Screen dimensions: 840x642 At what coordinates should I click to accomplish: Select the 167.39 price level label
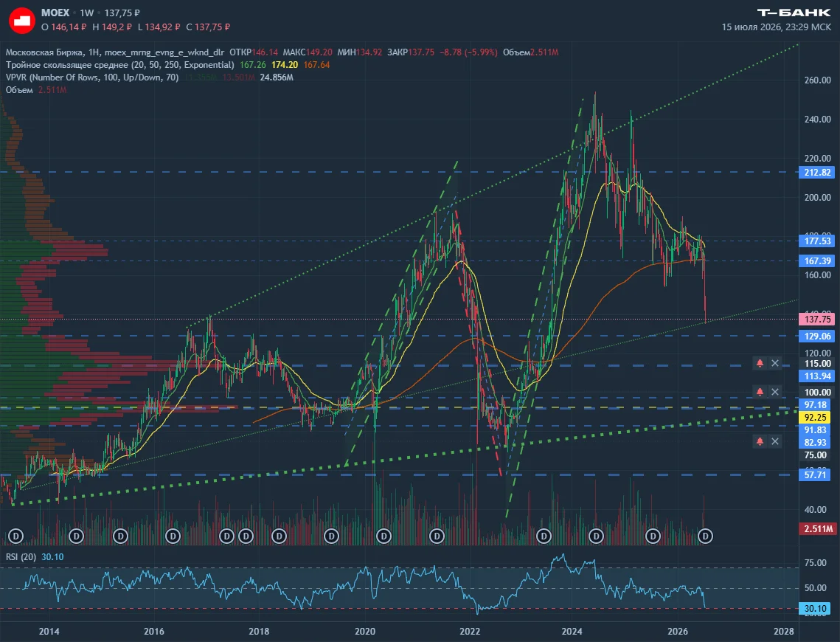click(x=817, y=261)
